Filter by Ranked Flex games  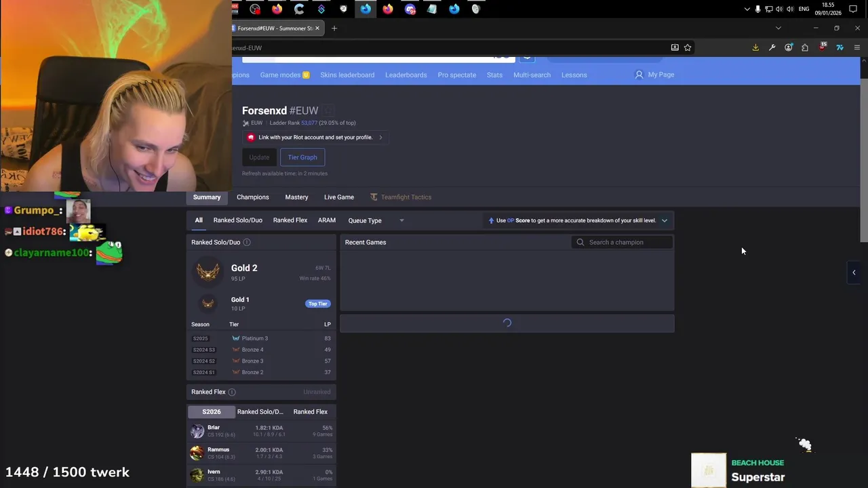click(290, 220)
